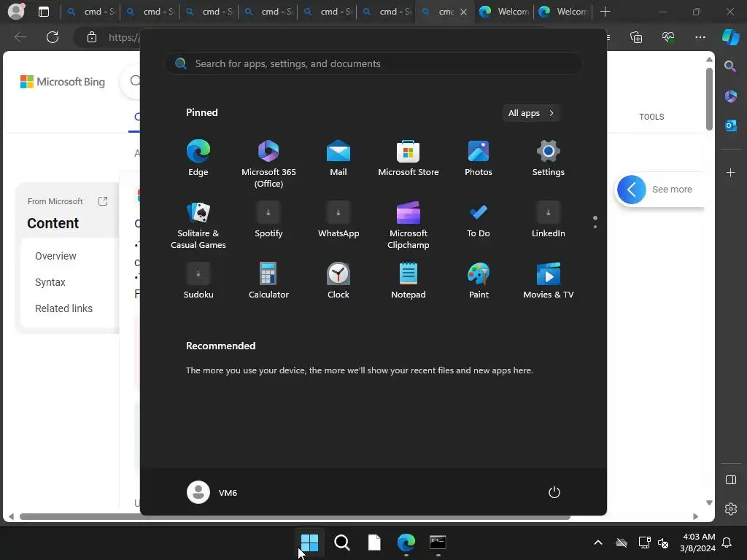Click the power button in Start menu
747x560 pixels.
click(554, 492)
